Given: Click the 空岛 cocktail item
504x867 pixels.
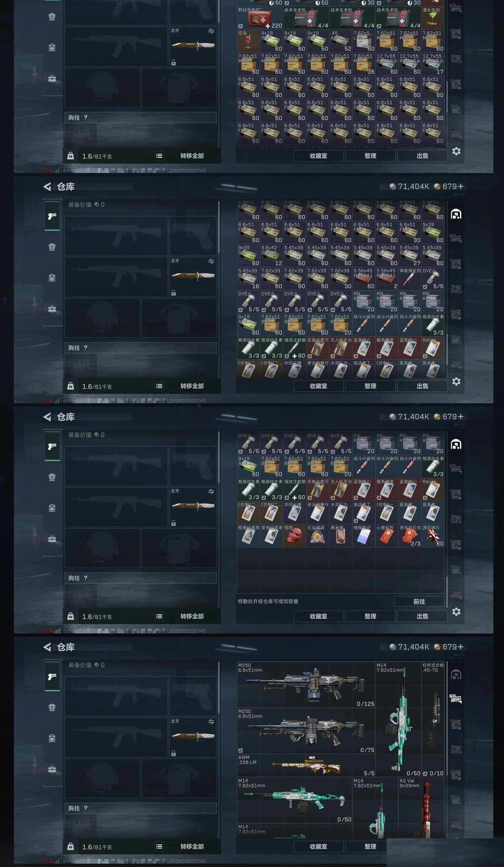Looking at the screenshot, I should (x=248, y=41).
